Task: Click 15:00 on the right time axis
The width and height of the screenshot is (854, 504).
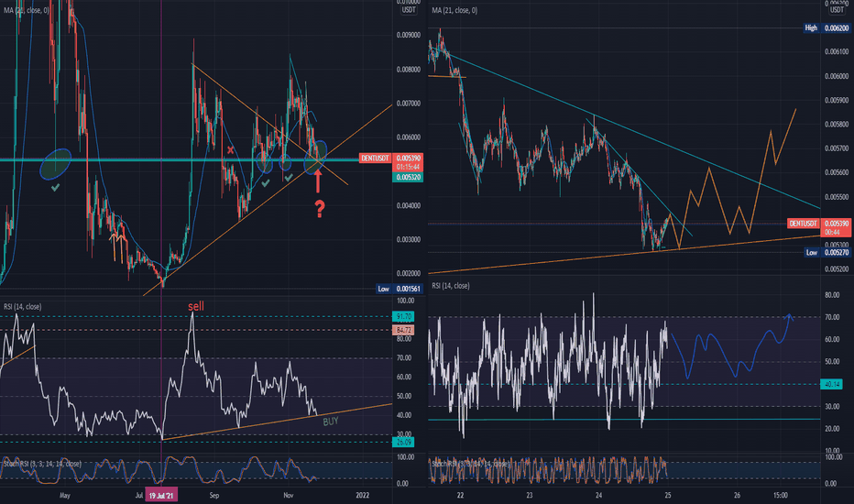Action: click(781, 495)
